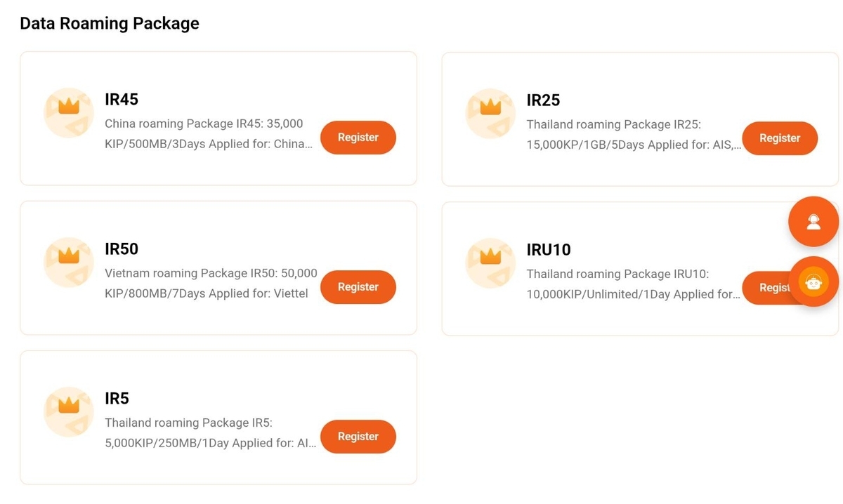Click the IRU10 package crown icon
Screen dimensions: 843x504
click(490, 263)
